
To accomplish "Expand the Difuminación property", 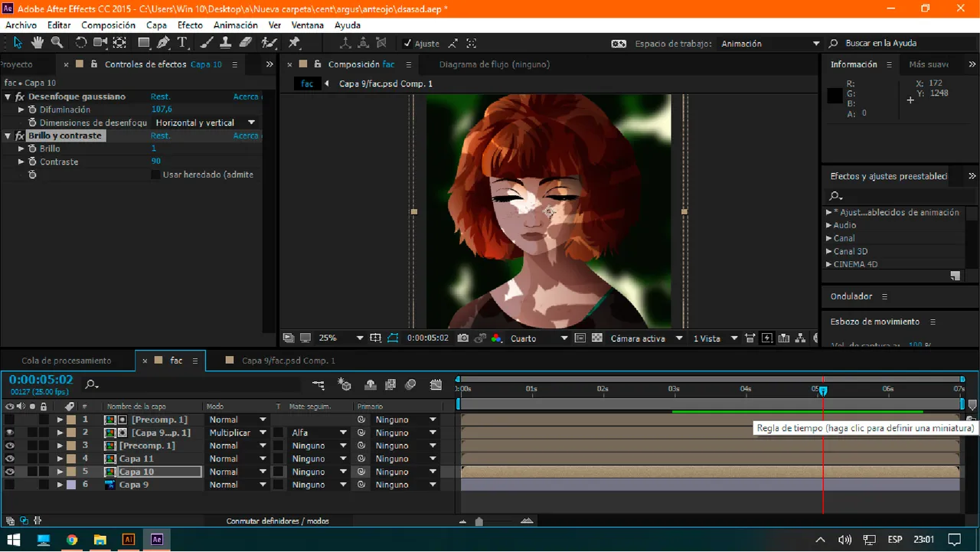I will pyautogui.click(x=21, y=109).
